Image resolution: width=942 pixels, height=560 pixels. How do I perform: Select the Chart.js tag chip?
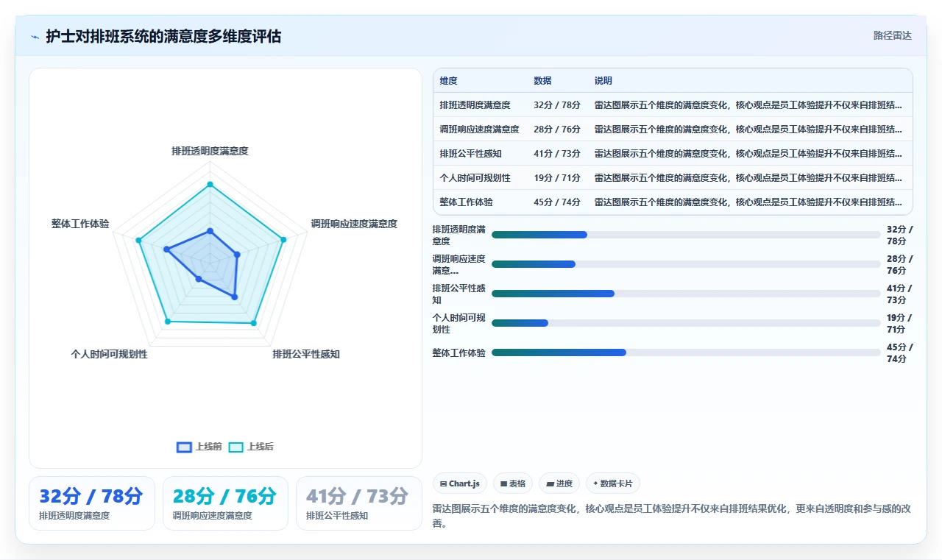(x=460, y=483)
